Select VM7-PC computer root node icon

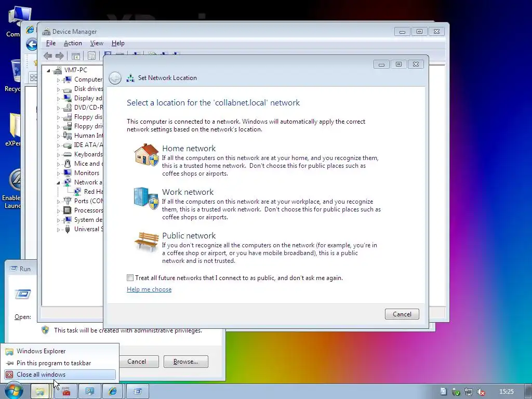[x=58, y=70]
